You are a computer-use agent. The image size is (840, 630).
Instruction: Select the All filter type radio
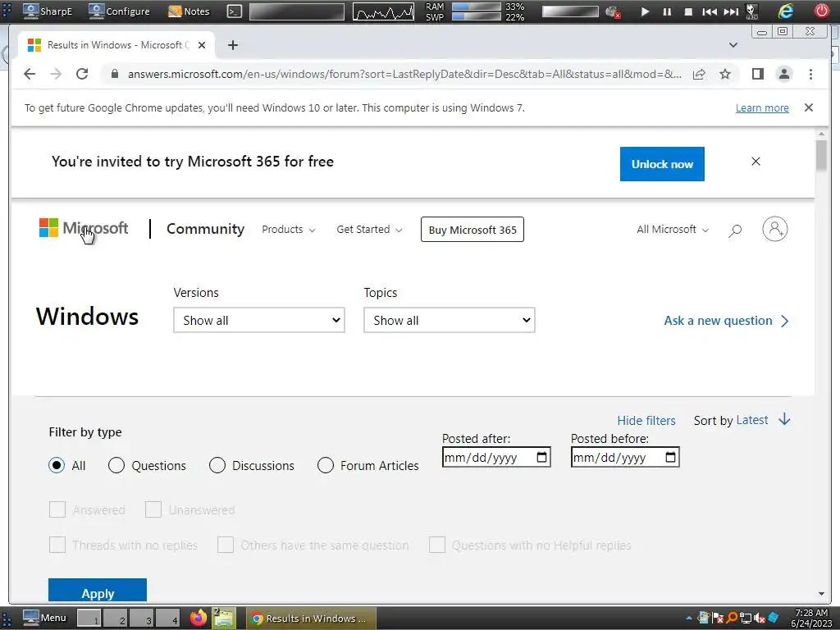[57, 465]
